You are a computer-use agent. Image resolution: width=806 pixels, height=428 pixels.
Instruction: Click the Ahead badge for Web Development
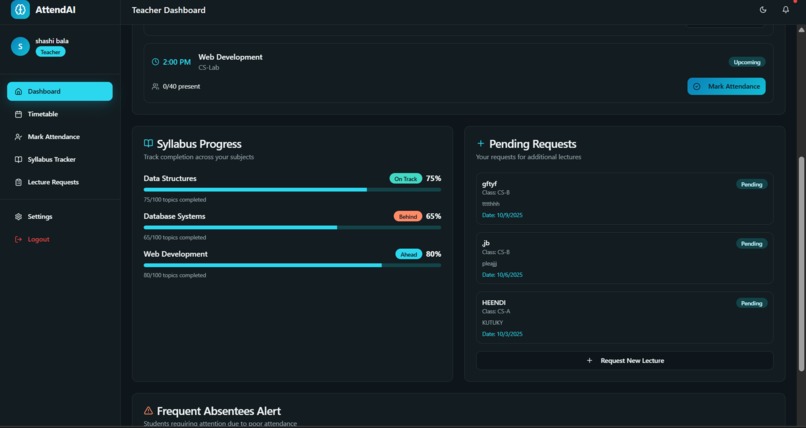pos(409,254)
